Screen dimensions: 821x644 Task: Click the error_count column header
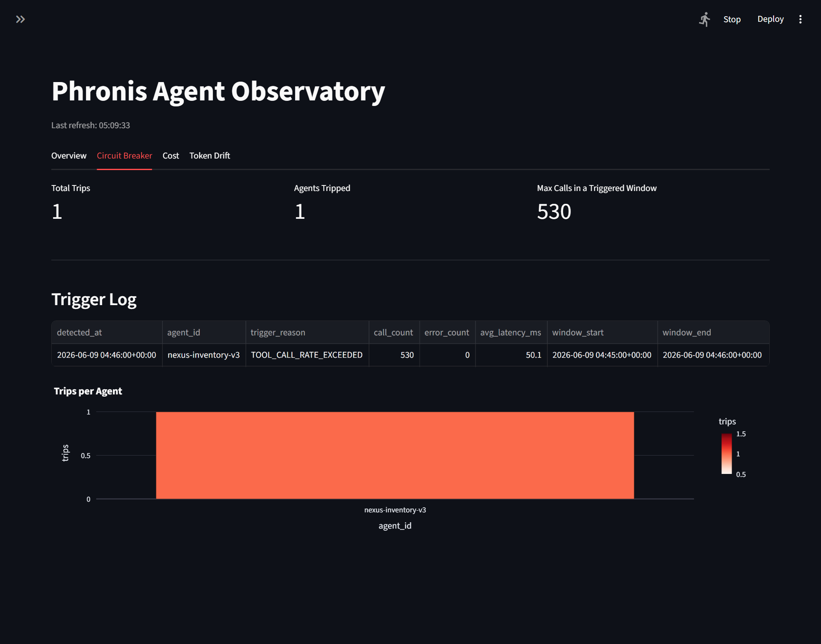tap(447, 332)
